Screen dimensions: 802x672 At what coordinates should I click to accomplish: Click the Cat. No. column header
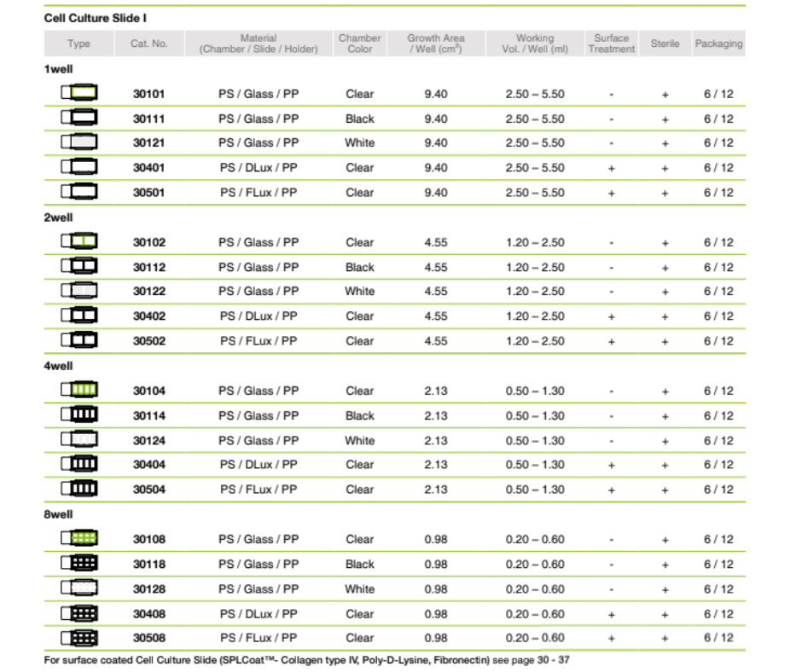click(149, 43)
